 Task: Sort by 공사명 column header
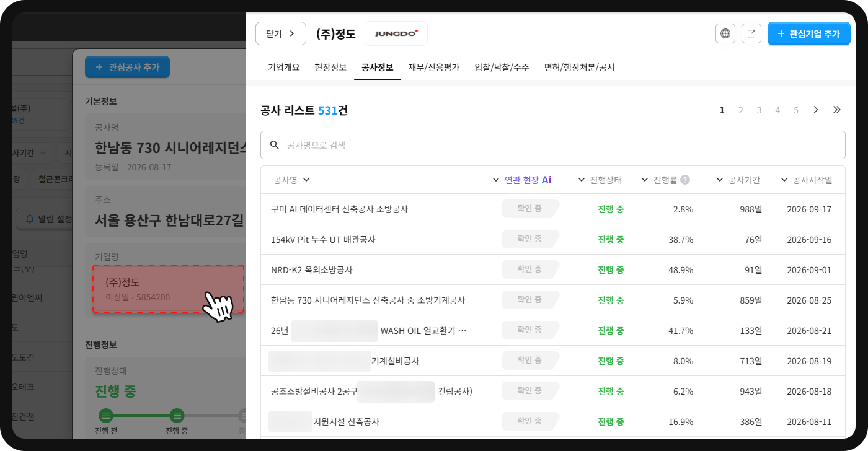291,180
